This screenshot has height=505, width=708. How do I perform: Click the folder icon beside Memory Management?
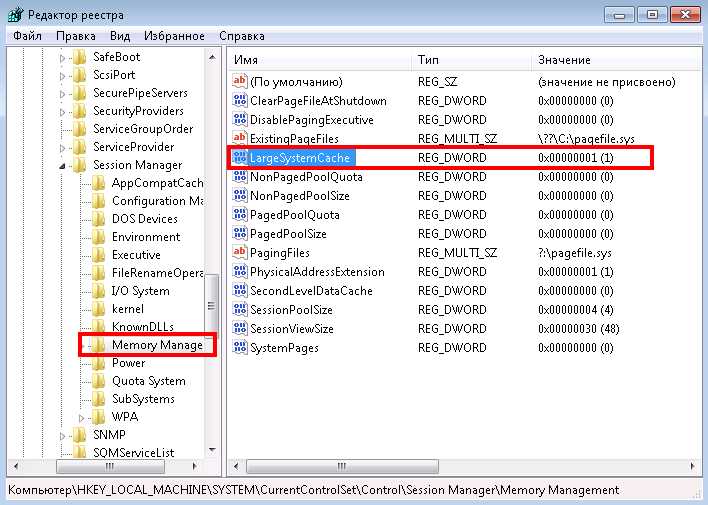pos(98,345)
